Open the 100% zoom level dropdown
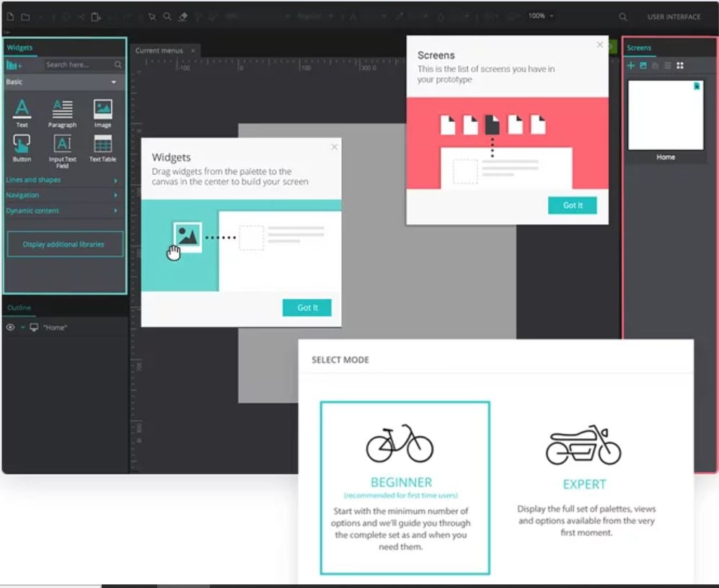This screenshot has width=719, height=588. (542, 16)
